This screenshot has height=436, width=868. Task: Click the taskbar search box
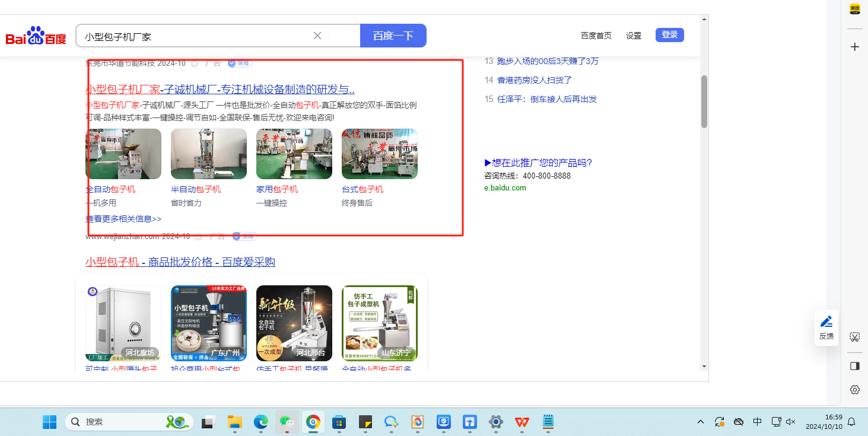pyautogui.click(x=129, y=422)
